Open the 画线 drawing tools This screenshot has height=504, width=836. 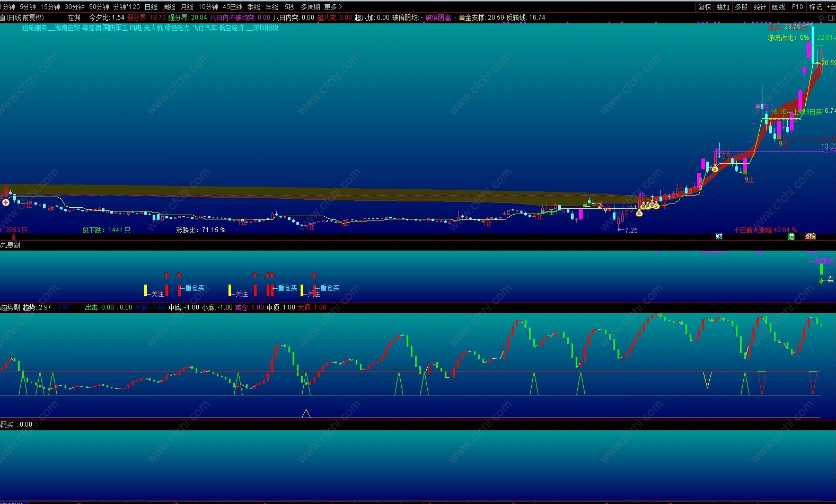tap(778, 7)
